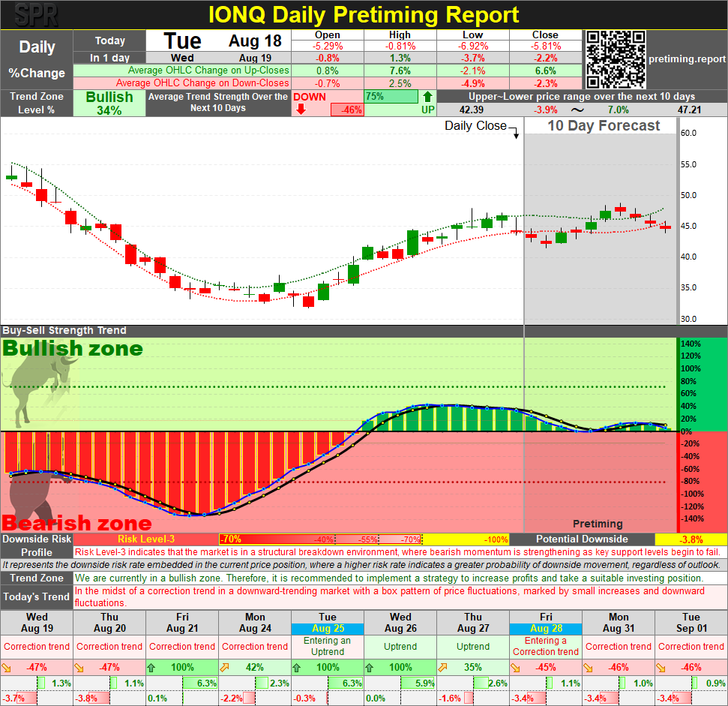This screenshot has width=728, height=706.
Task: Click Up-Closes Close value 6.6%
Action: tap(546, 71)
